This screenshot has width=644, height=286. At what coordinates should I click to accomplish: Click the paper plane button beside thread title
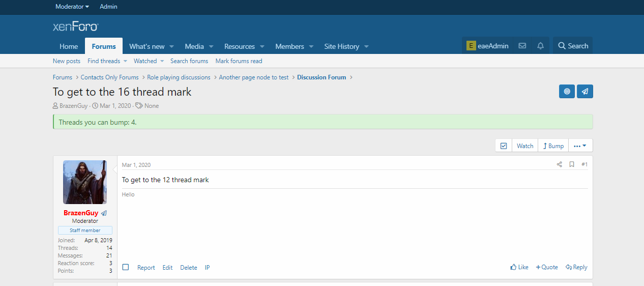[585, 92]
